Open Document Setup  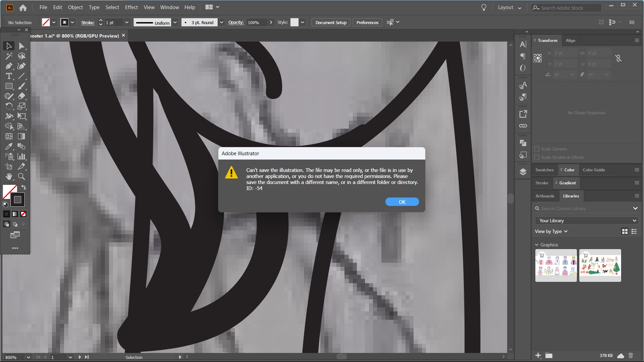coord(331,22)
